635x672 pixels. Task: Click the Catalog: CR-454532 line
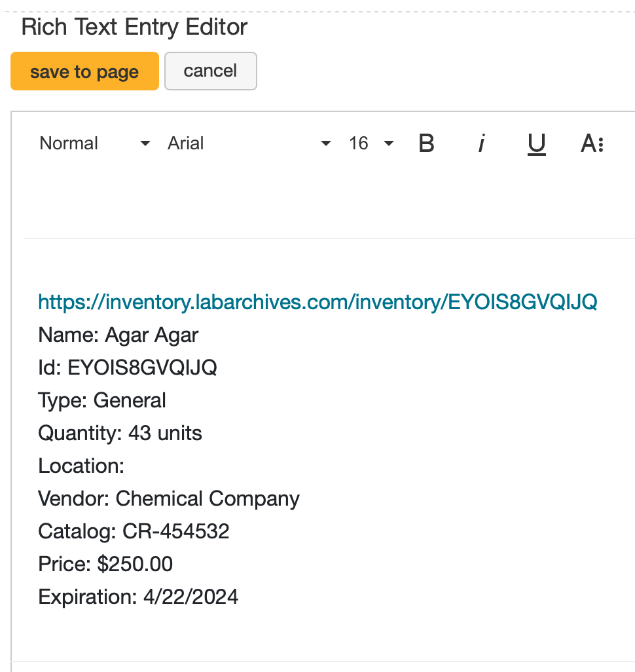[x=134, y=531]
